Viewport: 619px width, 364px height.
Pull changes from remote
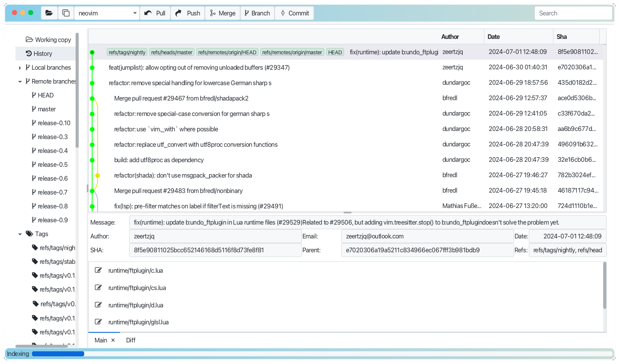click(155, 13)
